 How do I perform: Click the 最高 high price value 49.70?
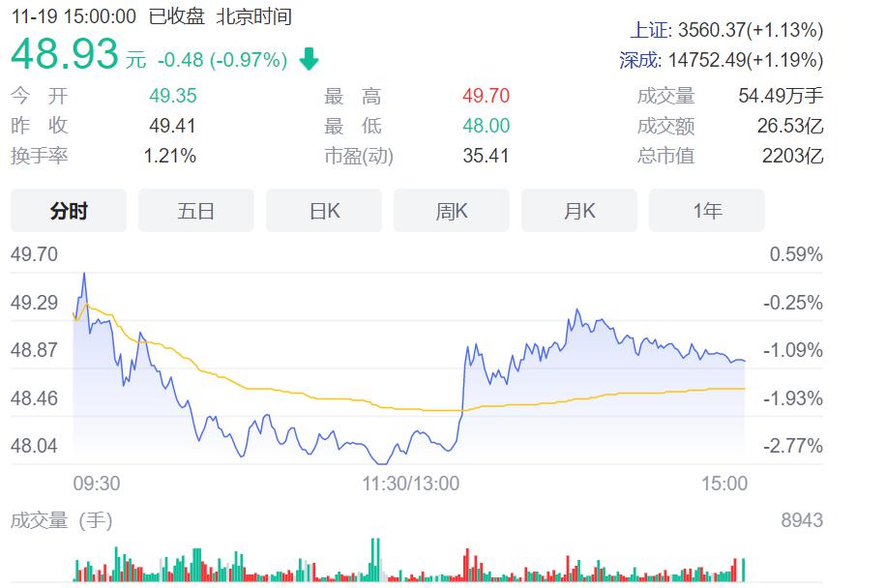[x=486, y=96]
